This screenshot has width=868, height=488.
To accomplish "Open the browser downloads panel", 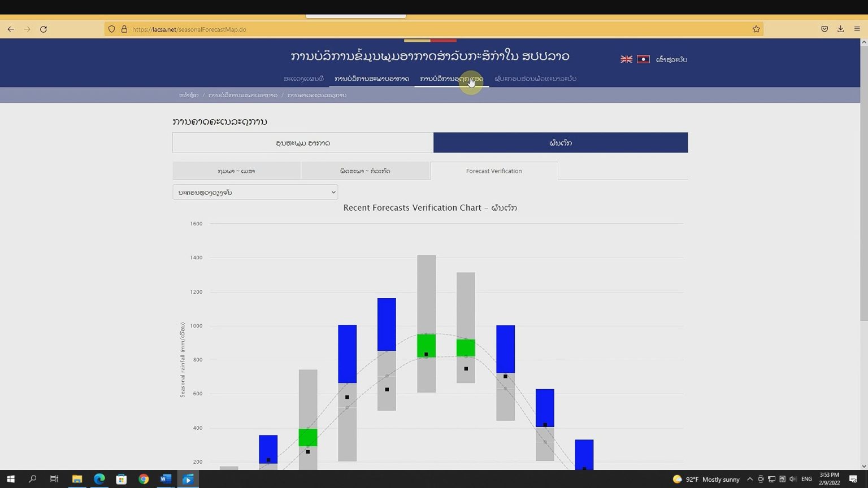I will [x=841, y=29].
